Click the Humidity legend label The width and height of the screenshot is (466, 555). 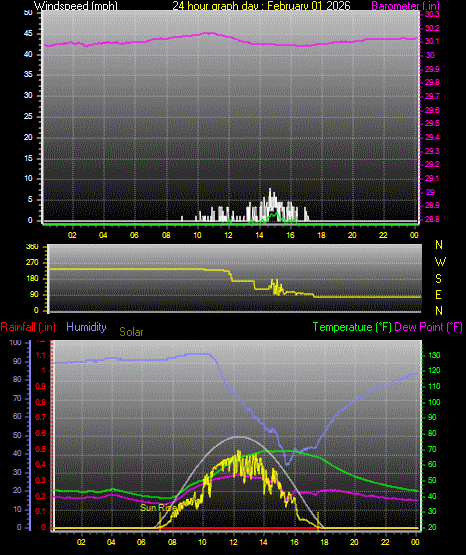pos(86,327)
